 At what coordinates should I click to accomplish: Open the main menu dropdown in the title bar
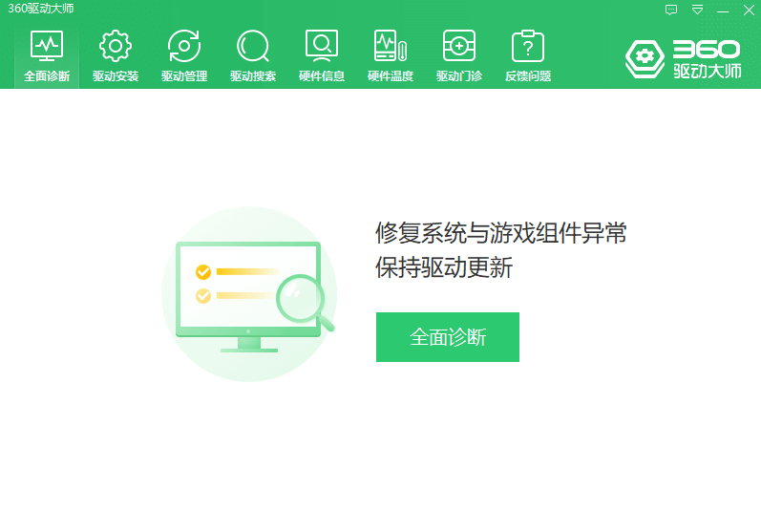pyautogui.click(x=697, y=10)
